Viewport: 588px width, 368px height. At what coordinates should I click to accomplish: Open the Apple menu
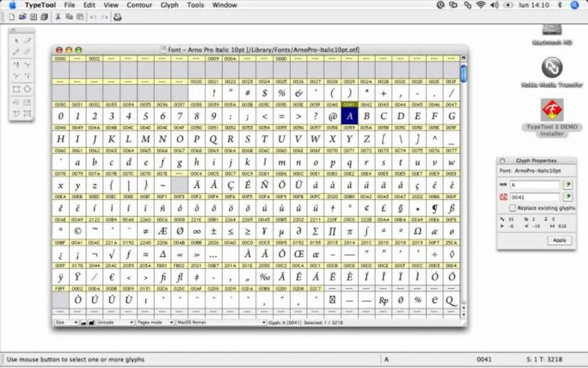point(12,5)
